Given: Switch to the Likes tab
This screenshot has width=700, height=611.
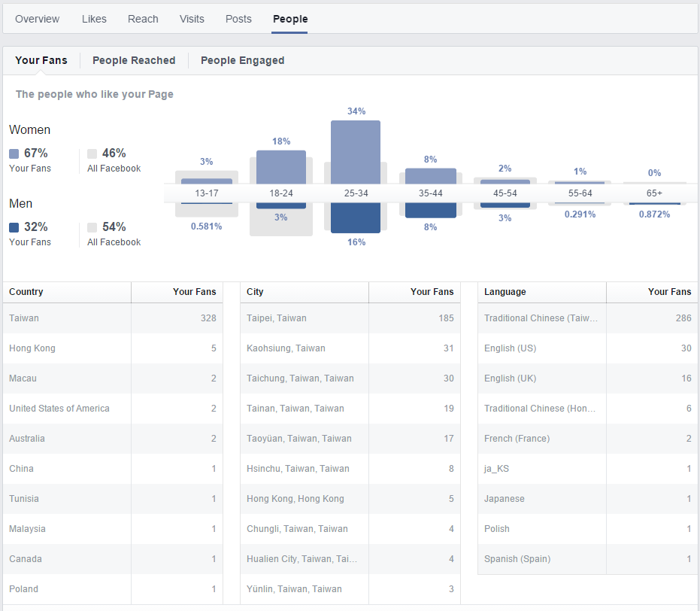Looking at the screenshot, I should pyautogui.click(x=94, y=19).
